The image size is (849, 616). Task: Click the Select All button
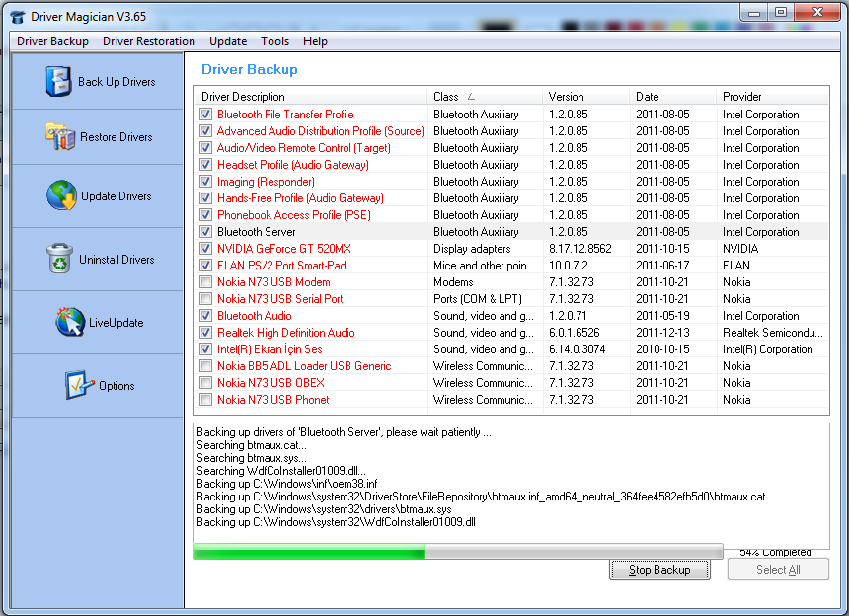pyautogui.click(x=778, y=570)
